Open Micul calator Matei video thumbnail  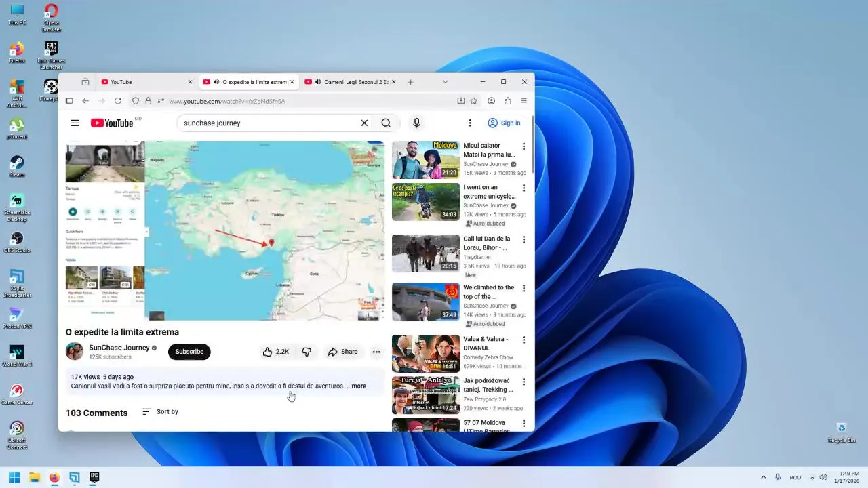point(425,160)
